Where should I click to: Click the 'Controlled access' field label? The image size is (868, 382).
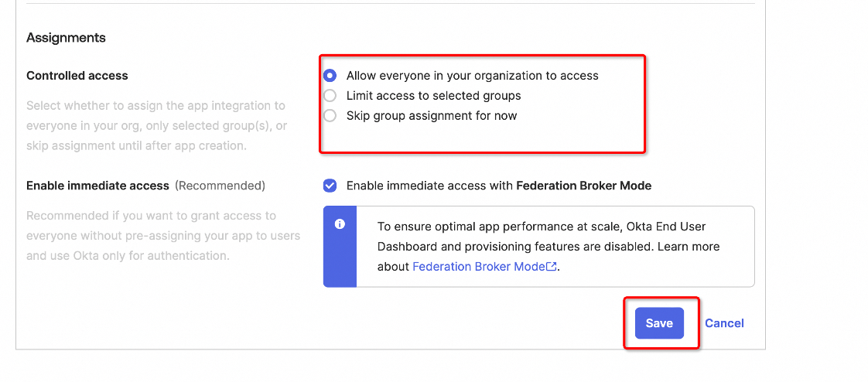pyautogui.click(x=77, y=76)
